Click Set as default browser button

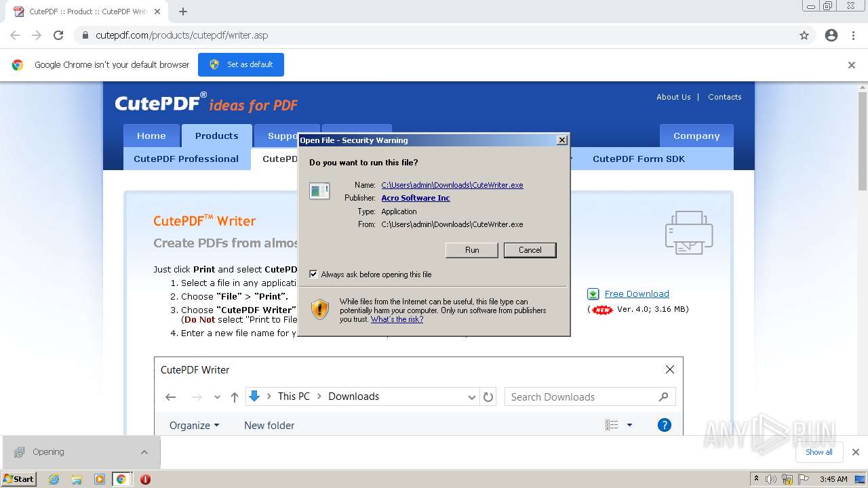click(x=241, y=64)
